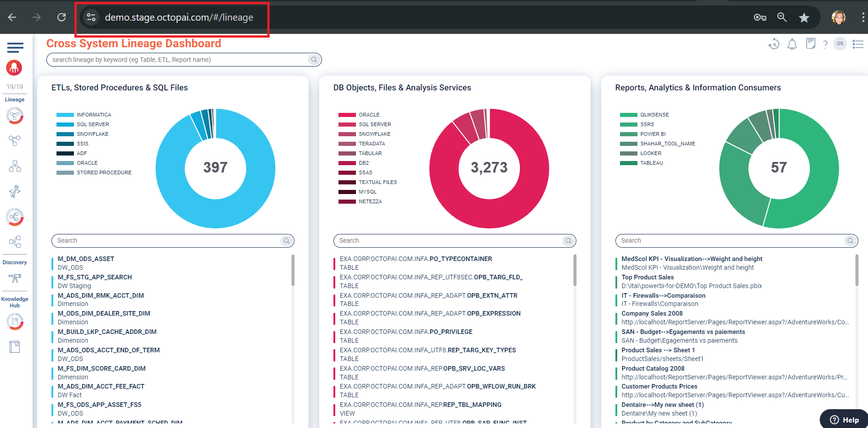Open the OS user profile avatar menu
Viewport: 868px width, 428px height.
click(840, 44)
